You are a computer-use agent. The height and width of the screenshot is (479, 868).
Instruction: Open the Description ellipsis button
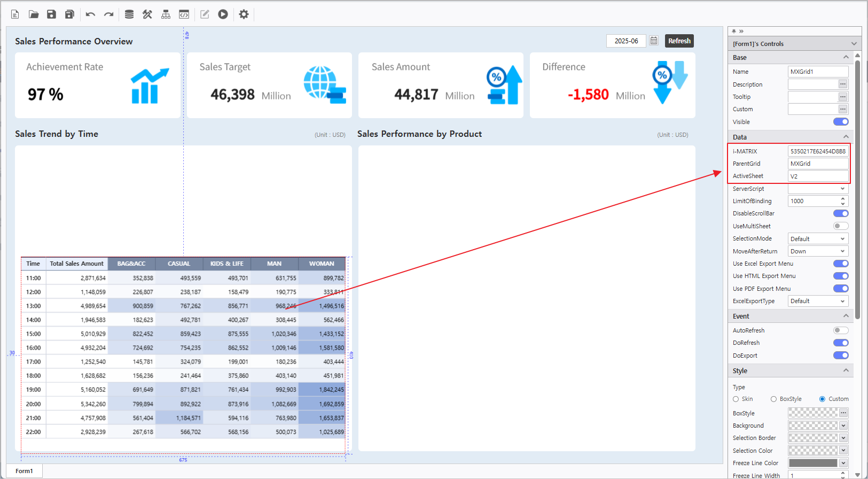click(843, 84)
